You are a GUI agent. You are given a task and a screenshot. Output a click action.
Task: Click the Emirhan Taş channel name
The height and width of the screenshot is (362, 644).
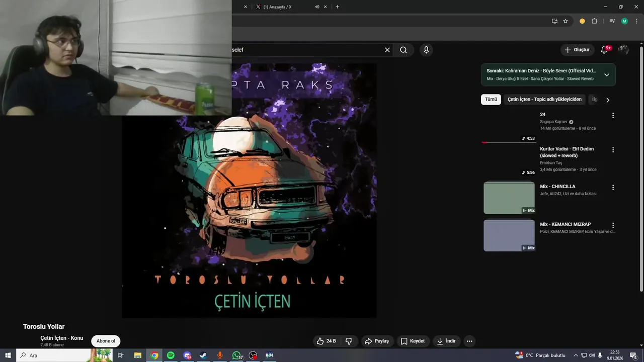tap(551, 163)
